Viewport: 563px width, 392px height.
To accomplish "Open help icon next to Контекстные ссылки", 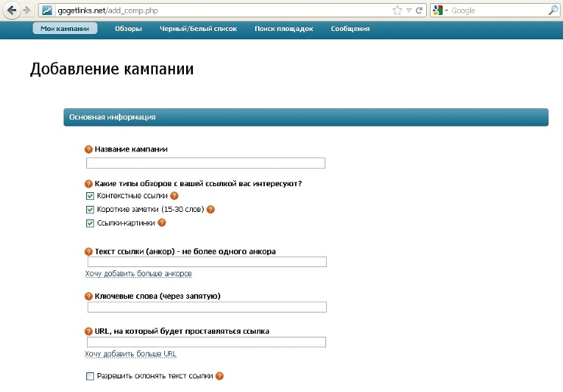I will pyautogui.click(x=174, y=196).
